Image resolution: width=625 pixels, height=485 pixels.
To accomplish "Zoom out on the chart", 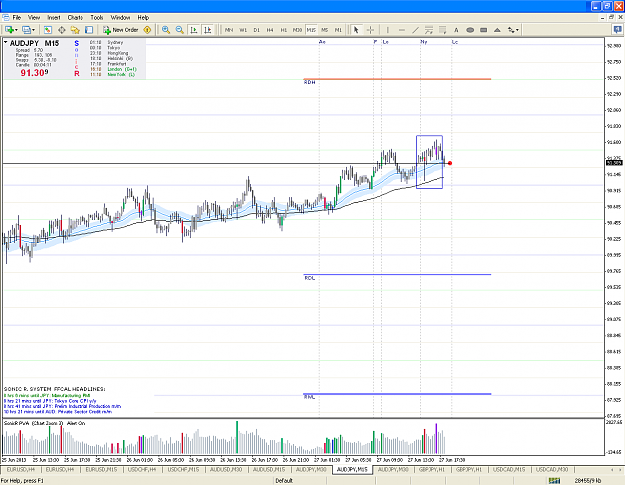I will click(180, 30).
